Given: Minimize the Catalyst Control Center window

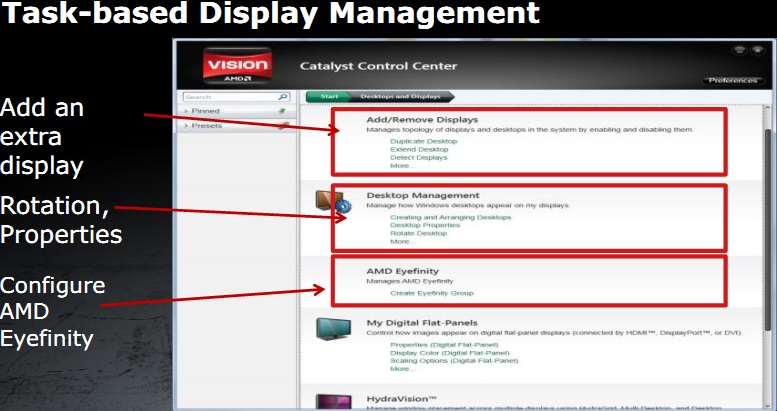Looking at the screenshot, I should pos(739,50).
